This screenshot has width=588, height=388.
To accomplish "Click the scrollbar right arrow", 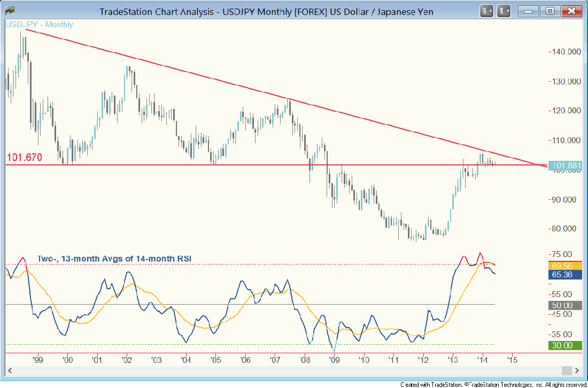I will point(577,371).
